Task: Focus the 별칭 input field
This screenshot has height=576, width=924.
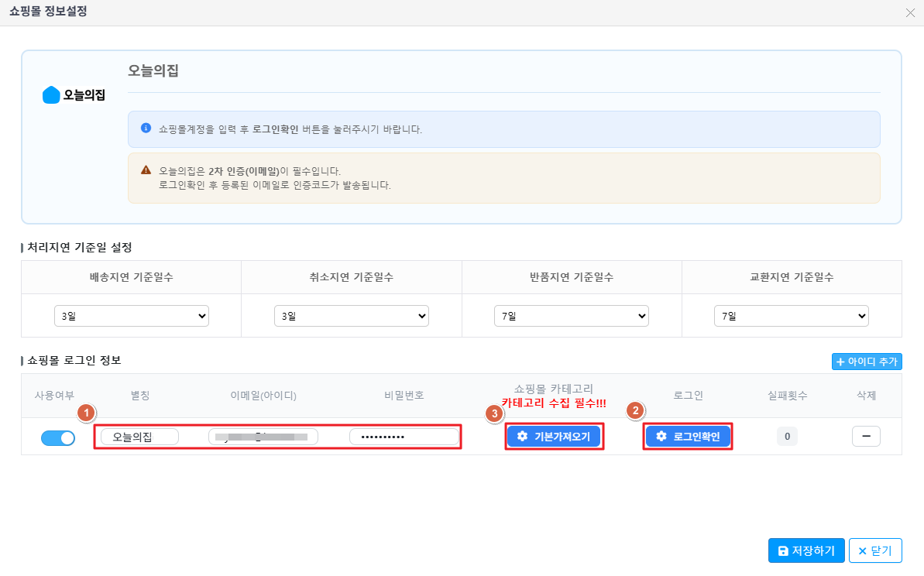Action: click(139, 437)
